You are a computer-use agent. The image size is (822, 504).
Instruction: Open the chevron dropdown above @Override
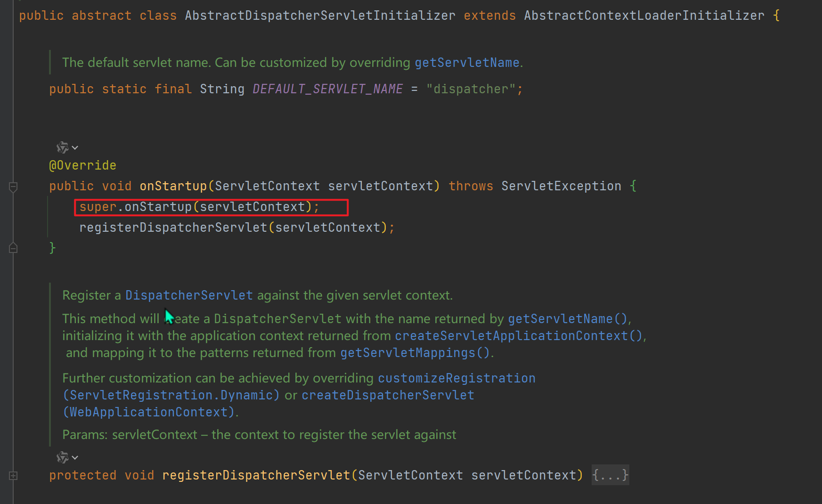tap(75, 148)
